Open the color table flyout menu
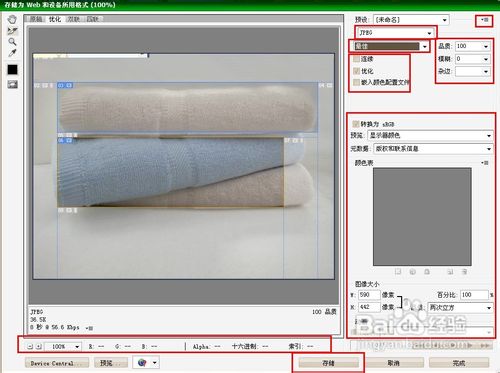500x373 pixels. point(485,163)
